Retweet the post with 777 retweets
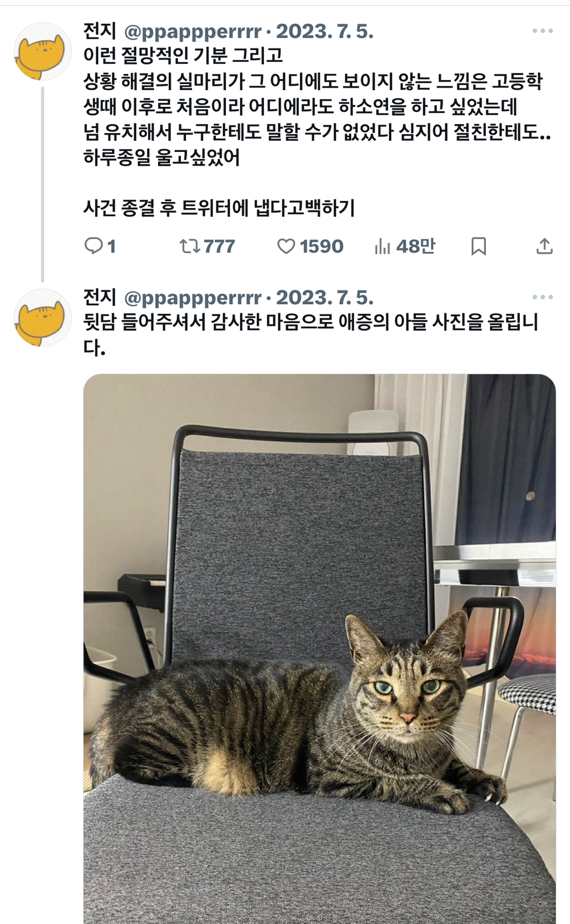Screen dimensions: 570x924 [207, 246]
